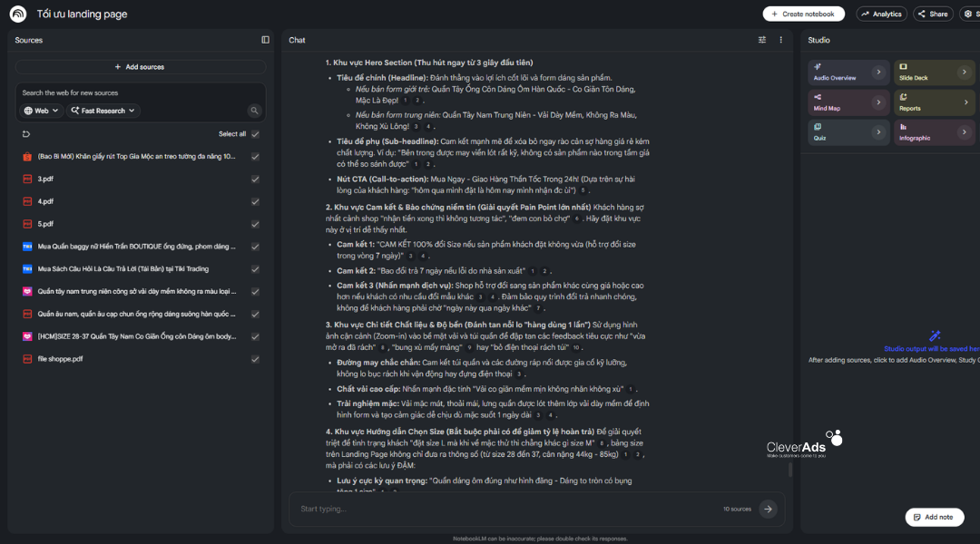Click the Infographic tile
This screenshot has width=980, height=544.
935,132
